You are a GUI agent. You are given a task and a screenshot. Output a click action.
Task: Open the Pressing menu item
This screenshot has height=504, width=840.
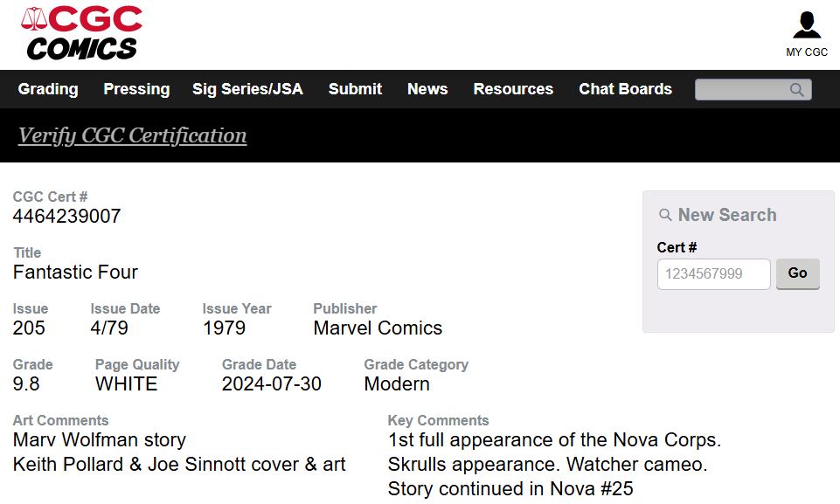pos(136,89)
